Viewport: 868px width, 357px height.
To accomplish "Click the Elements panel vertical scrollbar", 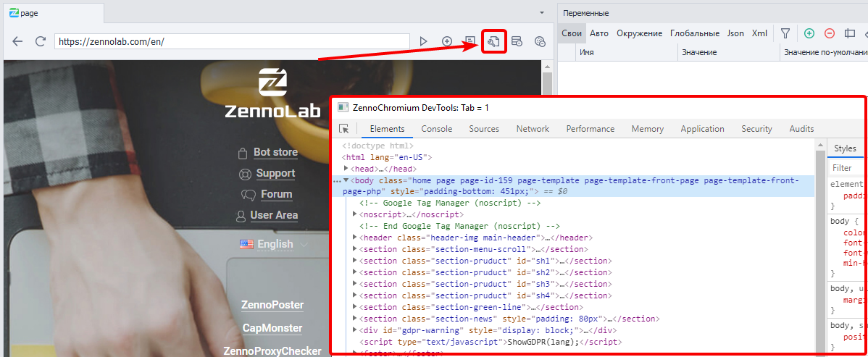I will pyautogui.click(x=820, y=248).
